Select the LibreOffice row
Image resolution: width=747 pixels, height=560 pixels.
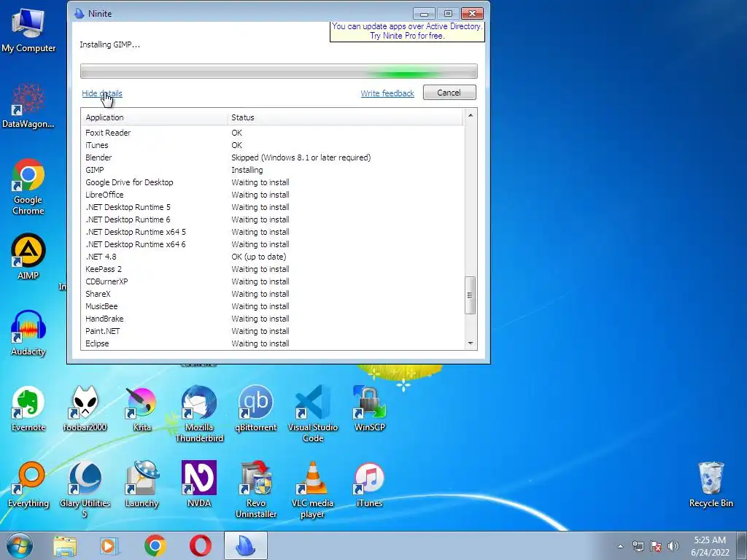[x=273, y=195]
